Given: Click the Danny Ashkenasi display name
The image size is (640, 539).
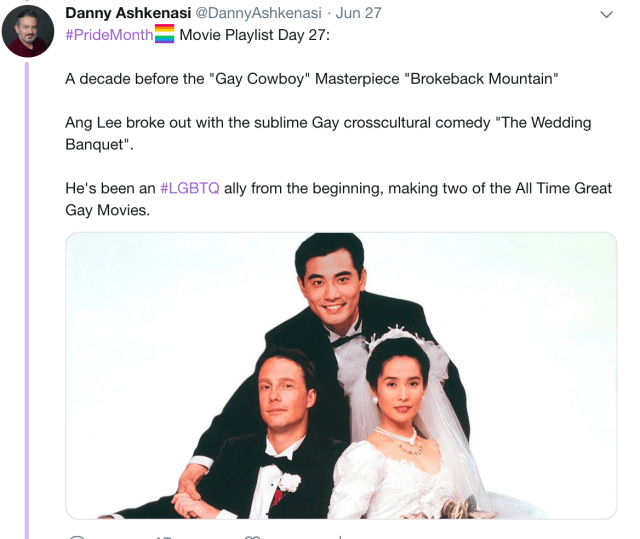Looking at the screenshot, I should pyautogui.click(x=128, y=13).
